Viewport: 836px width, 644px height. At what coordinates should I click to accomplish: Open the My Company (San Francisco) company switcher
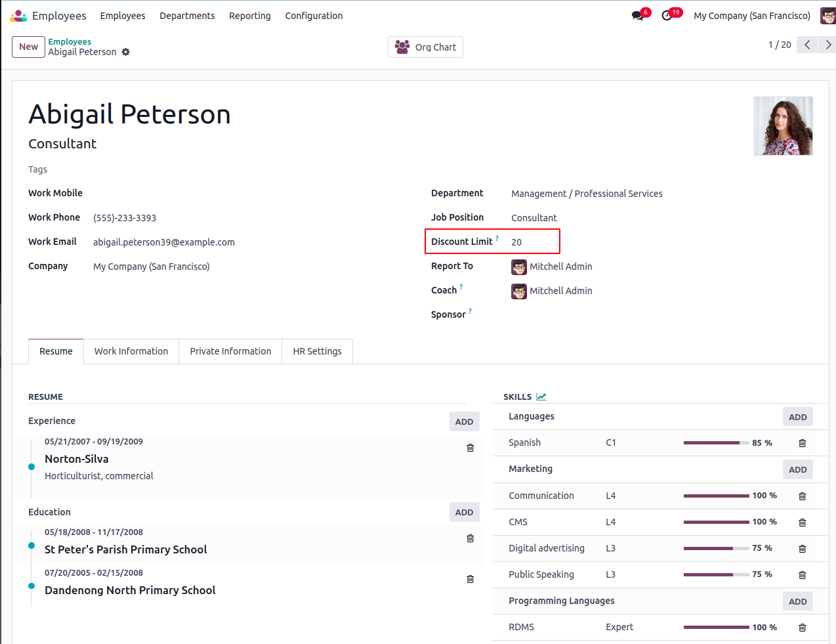[751, 16]
